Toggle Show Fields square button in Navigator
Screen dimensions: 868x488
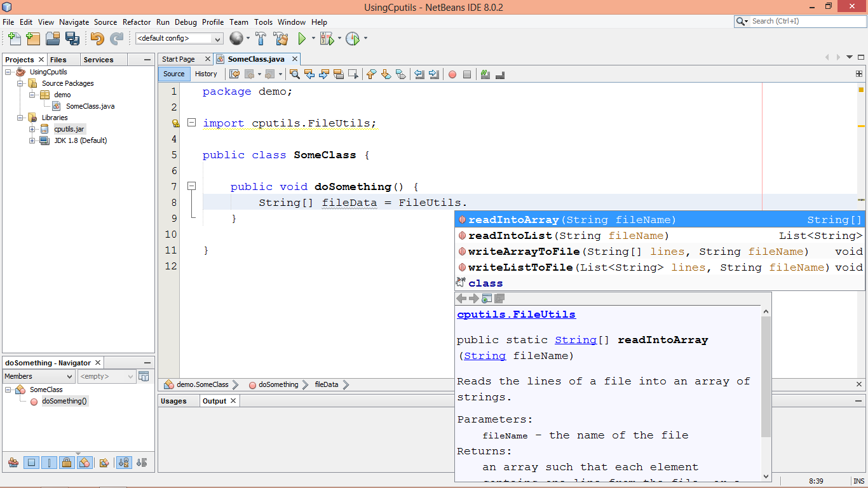(31, 463)
